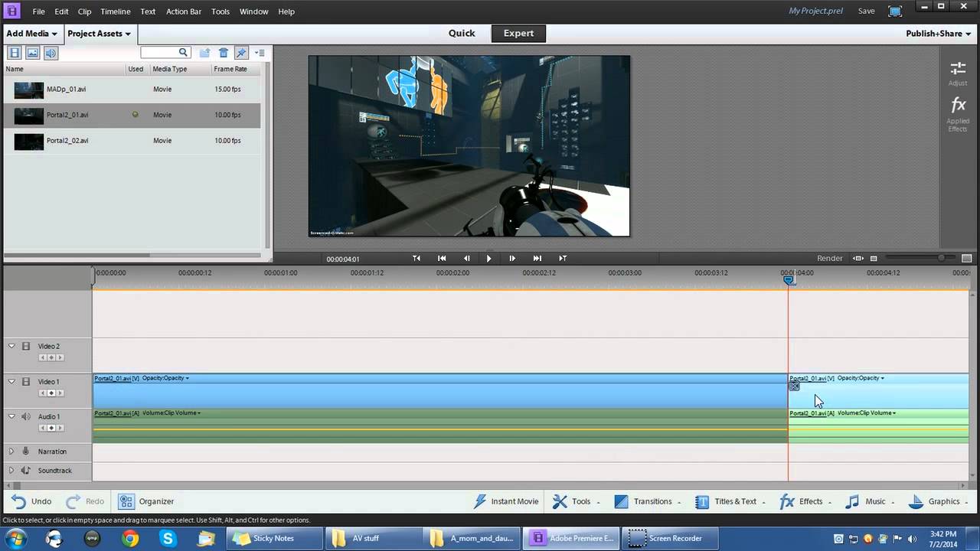The image size is (980, 551).
Task: Click the icon right of next edit point
Action: coord(563,259)
